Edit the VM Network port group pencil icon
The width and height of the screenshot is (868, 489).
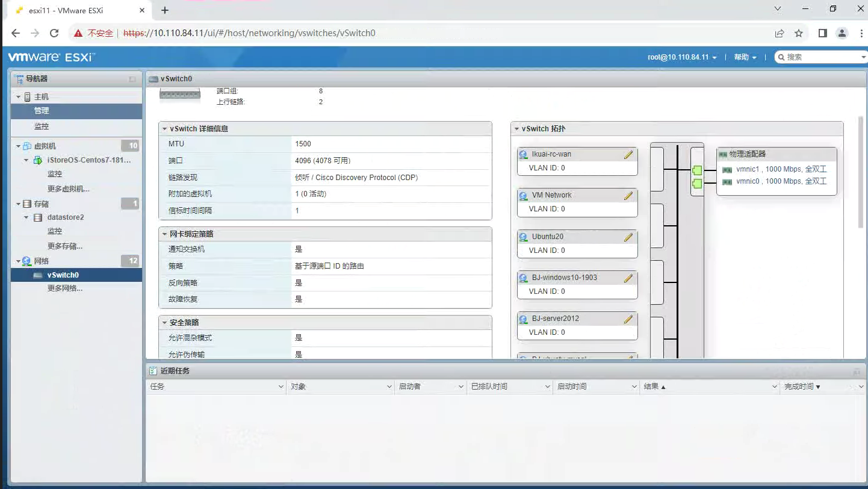coord(628,195)
